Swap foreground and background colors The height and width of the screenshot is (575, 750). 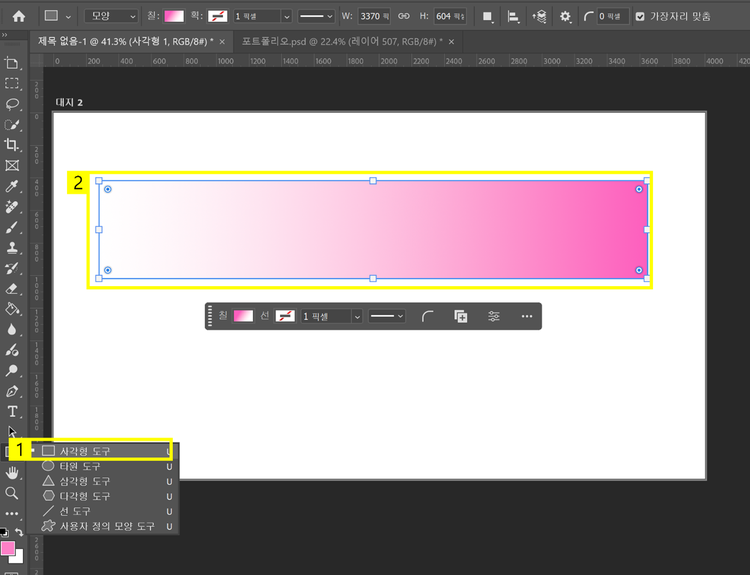(x=18, y=532)
